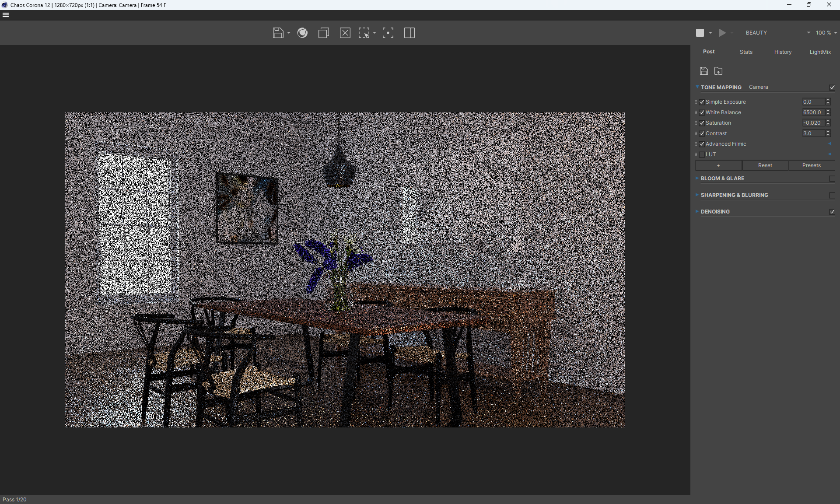Screen dimensions: 840x504
Task: Click the Corona logo sphere icon
Action: click(302, 33)
